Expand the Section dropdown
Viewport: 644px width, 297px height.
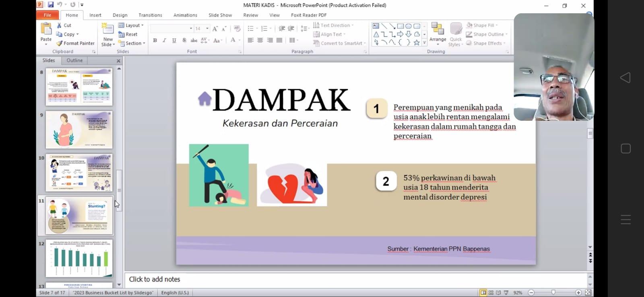coord(132,43)
